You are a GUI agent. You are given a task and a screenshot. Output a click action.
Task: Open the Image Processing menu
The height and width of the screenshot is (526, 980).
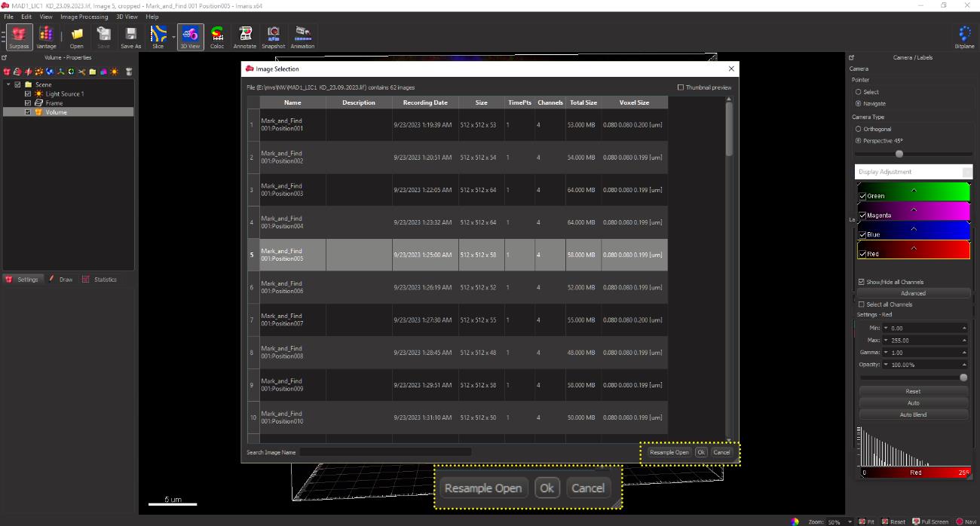coord(84,17)
